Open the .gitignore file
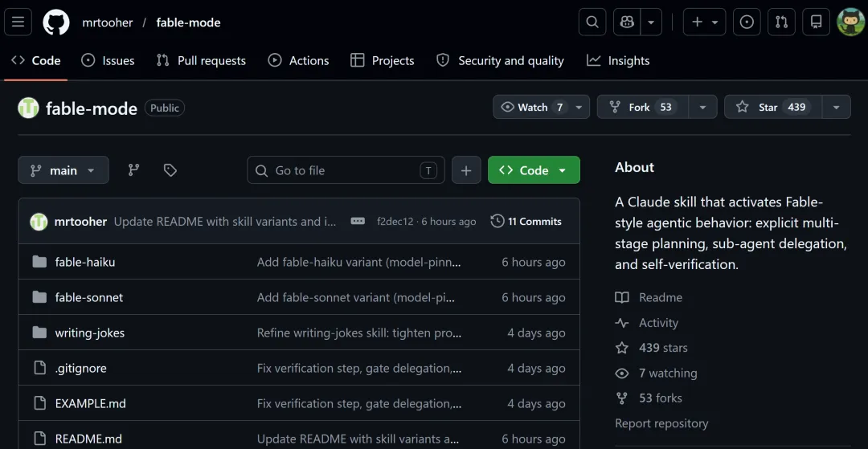This screenshot has height=449, width=868. (81, 368)
